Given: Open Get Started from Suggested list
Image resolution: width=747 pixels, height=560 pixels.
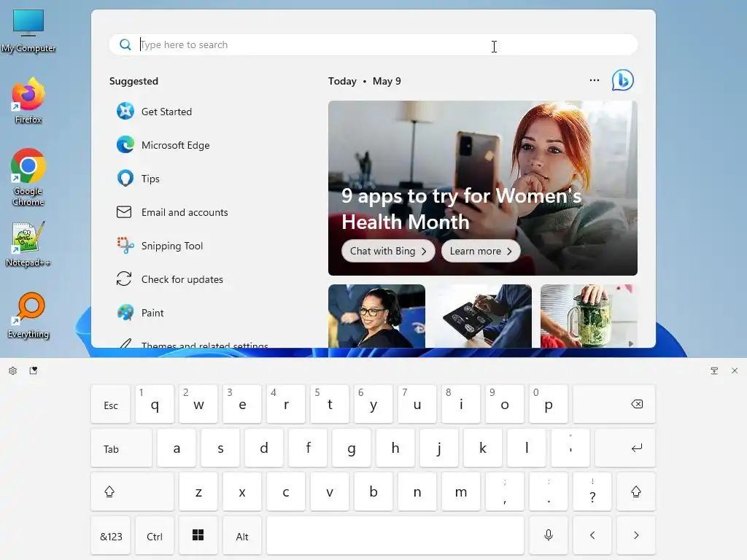Looking at the screenshot, I should coord(155,112).
